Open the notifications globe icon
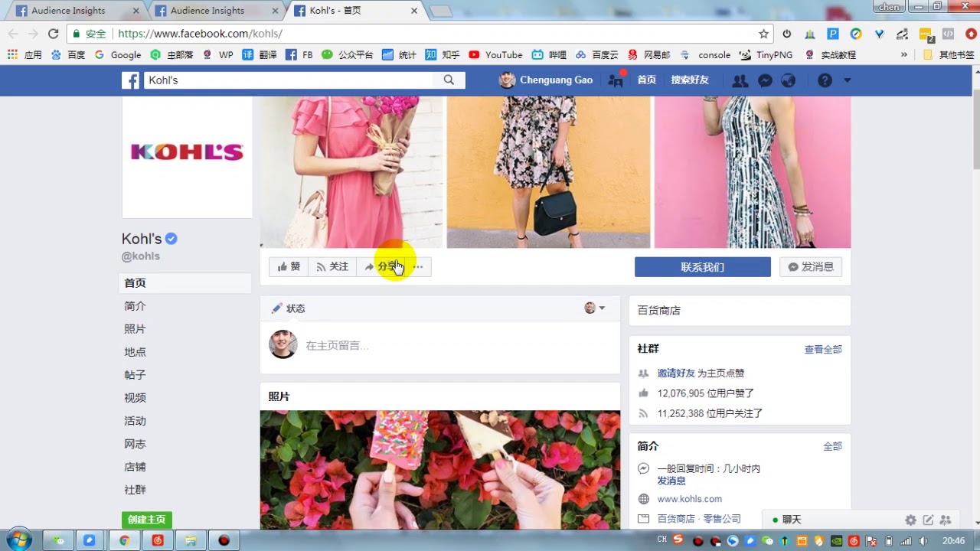This screenshot has height=551, width=980. (788, 80)
